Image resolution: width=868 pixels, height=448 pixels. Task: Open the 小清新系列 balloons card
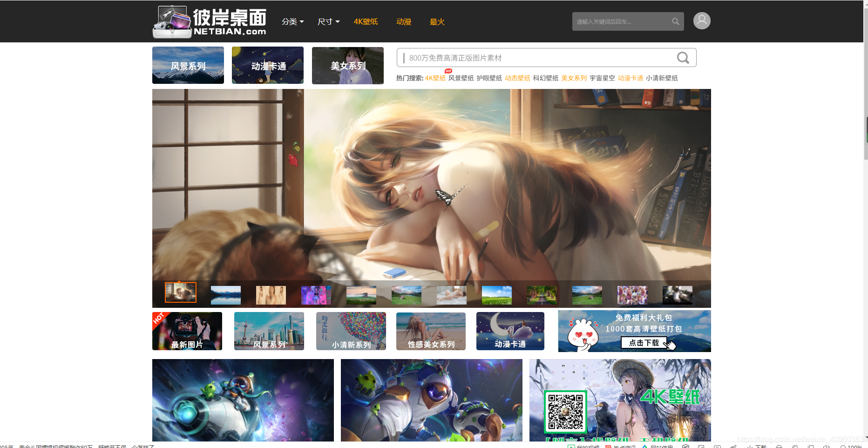point(351,331)
